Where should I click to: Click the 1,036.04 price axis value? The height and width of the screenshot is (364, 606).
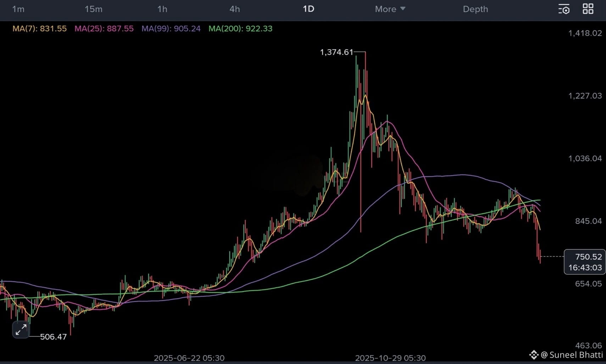point(585,158)
